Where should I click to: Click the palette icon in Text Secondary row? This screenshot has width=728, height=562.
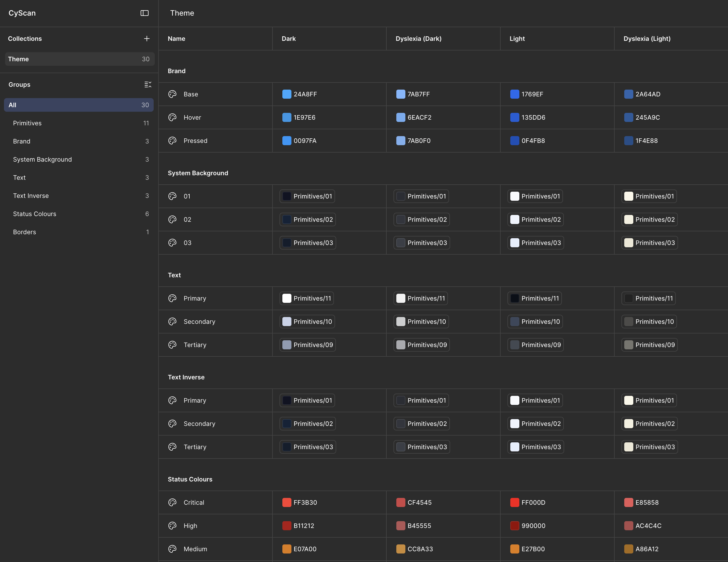172,322
